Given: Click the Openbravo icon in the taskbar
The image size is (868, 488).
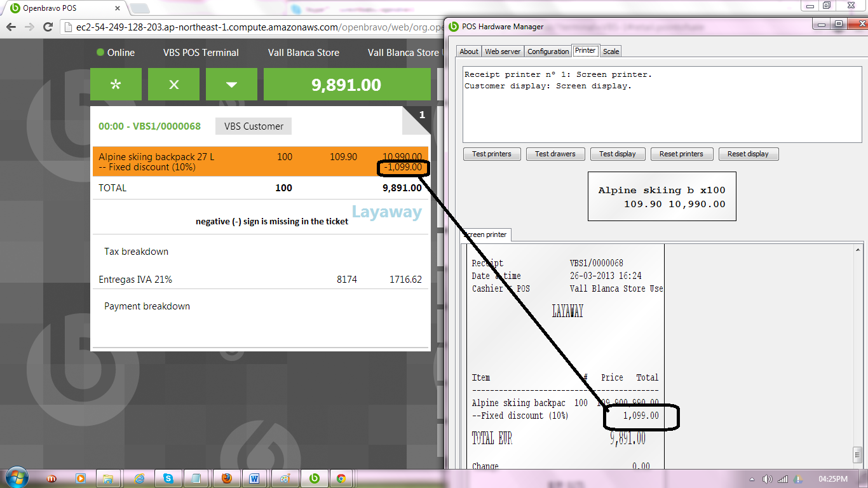Looking at the screenshot, I should click(314, 478).
